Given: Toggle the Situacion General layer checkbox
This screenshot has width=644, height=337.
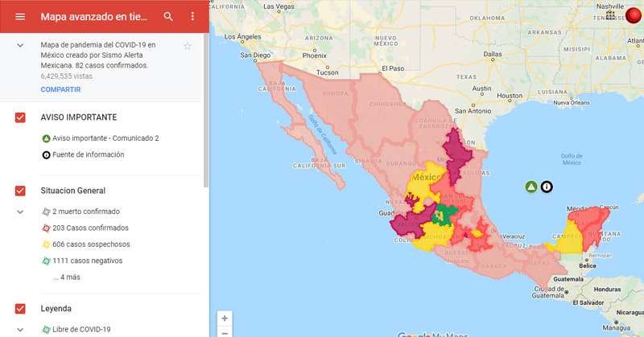Looking at the screenshot, I should tap(20, 191).
